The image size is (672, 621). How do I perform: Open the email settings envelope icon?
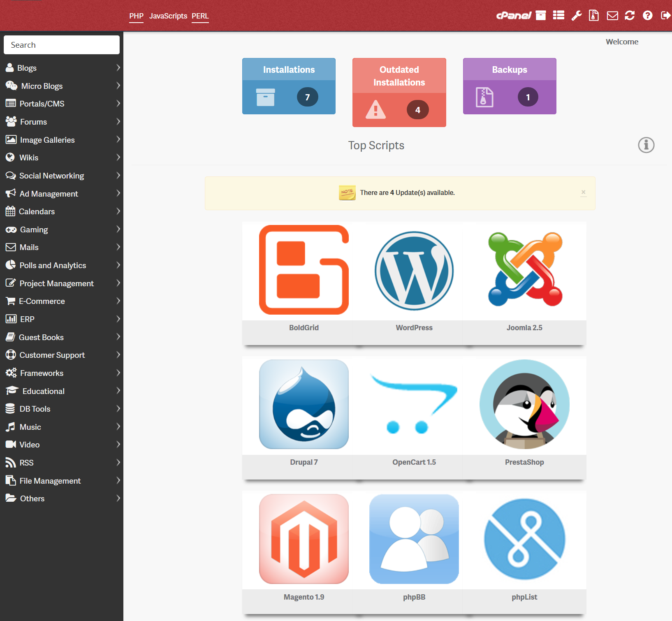[x=612, y=16]
